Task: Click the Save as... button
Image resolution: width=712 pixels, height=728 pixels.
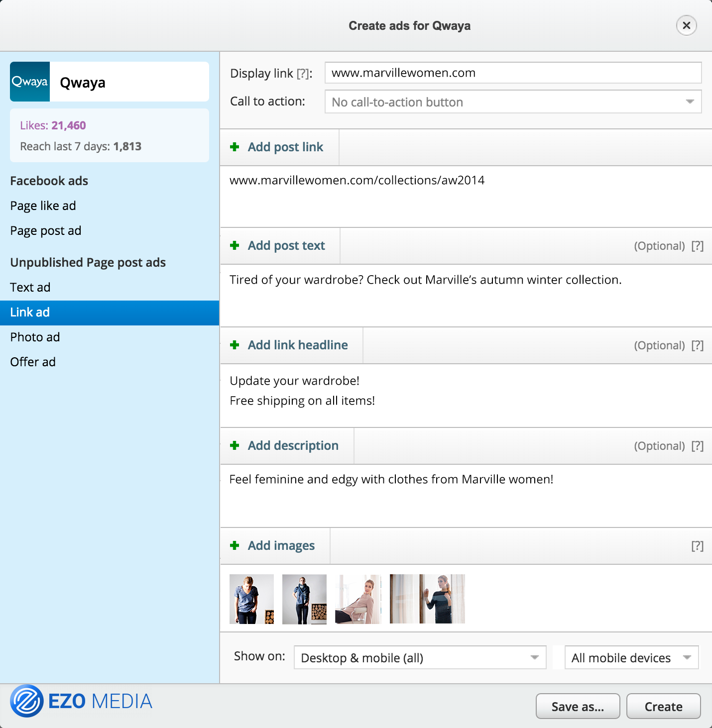Action: [578, 706]
